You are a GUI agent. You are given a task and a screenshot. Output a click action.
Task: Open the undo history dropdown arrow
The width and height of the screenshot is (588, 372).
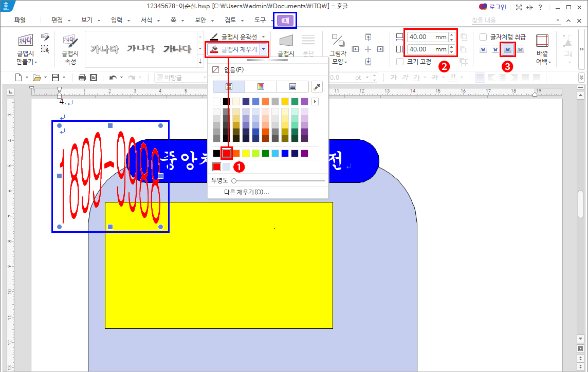[x=121, y=78]
